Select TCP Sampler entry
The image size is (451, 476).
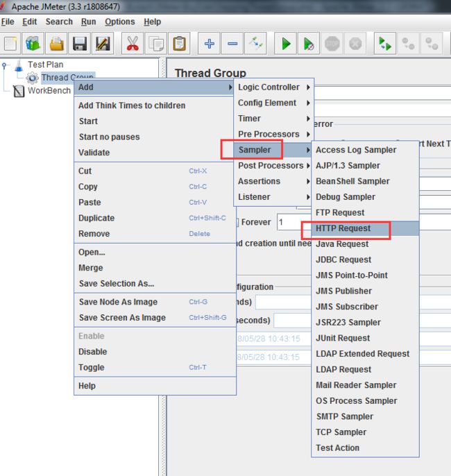366,432
